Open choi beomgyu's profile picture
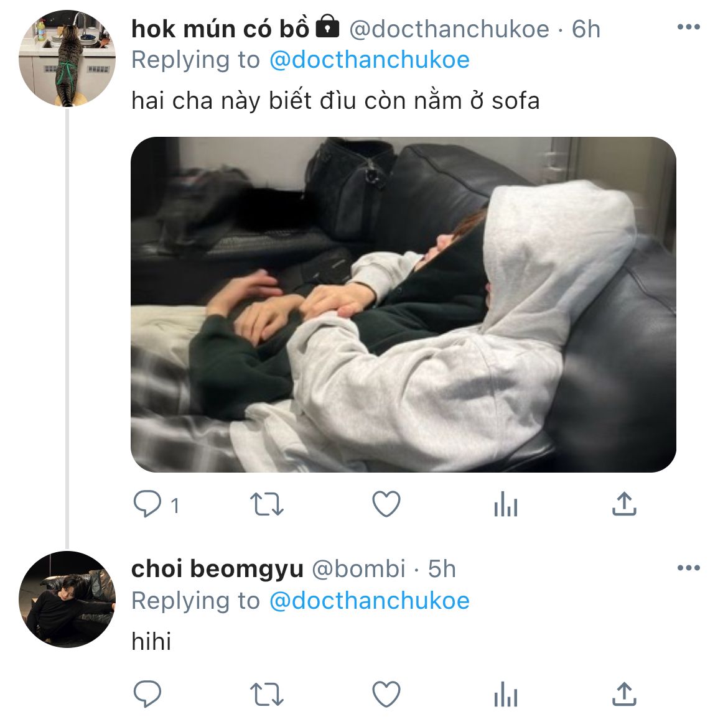Viewport: 728px width, 717px height. click(67, 599)
